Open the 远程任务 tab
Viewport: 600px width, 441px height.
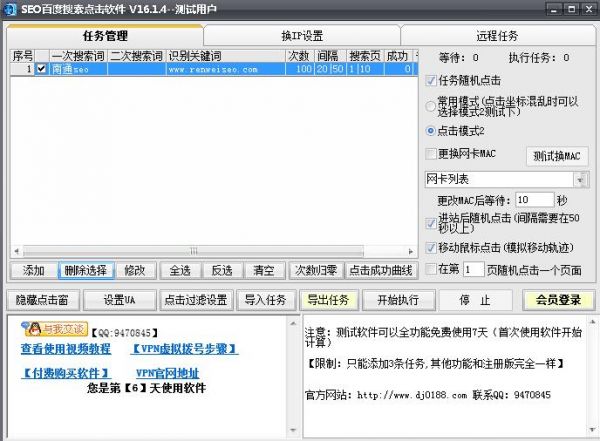tap(498, 35)
